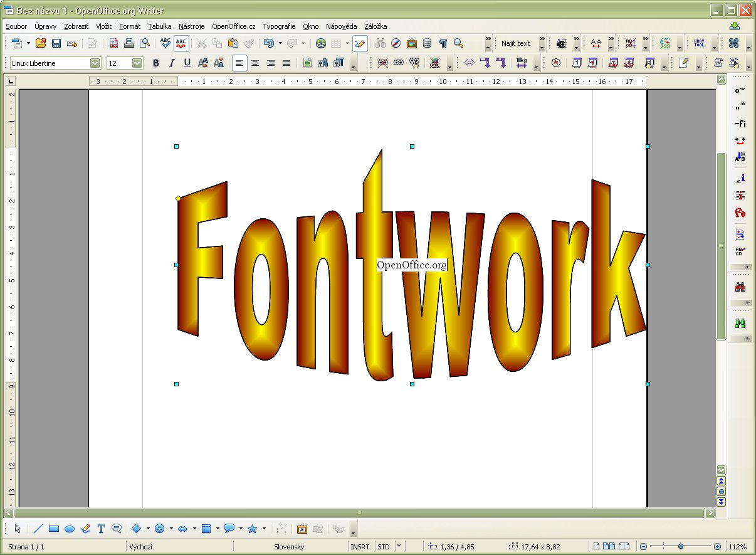Expand Basic Shapes dropdown arrow
756x555 pixels.
pyautogui.click(x=148, y=529)
